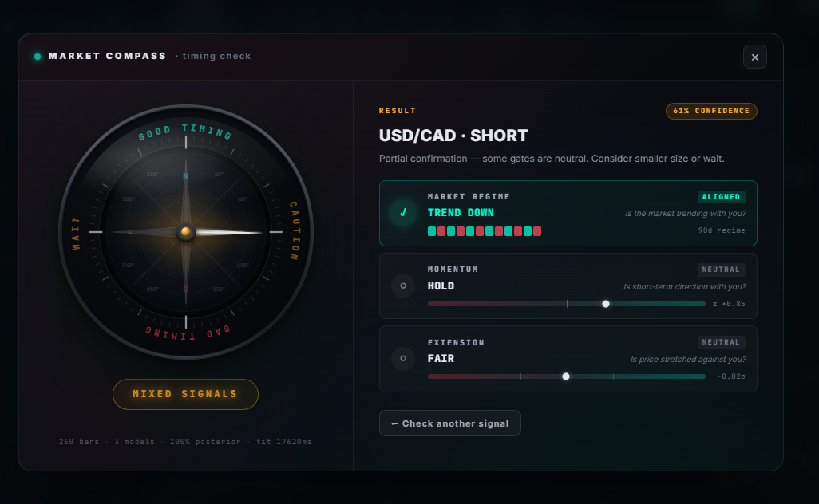Viewport: 819px width, 504px height.
Task: Click the Momentum z-score slider handle
Action: point(606,304)
